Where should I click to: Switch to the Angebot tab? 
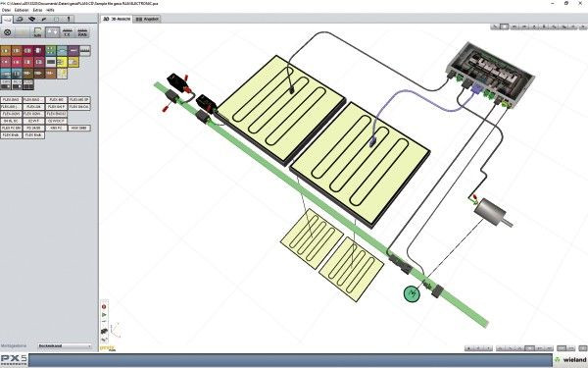pos(147,19)
